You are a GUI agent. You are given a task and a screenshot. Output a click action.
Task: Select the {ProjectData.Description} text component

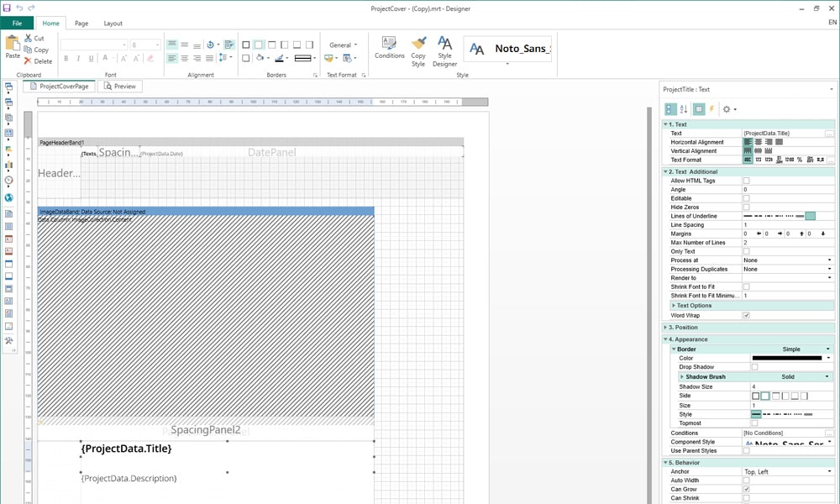129,478
